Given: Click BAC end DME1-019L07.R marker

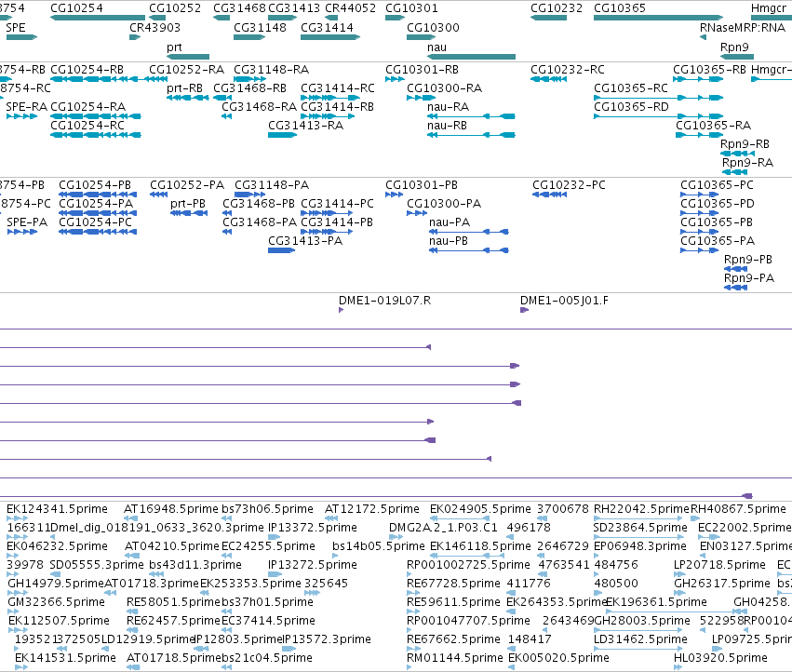Looking at the screenshot, I should tap(341, 310).
